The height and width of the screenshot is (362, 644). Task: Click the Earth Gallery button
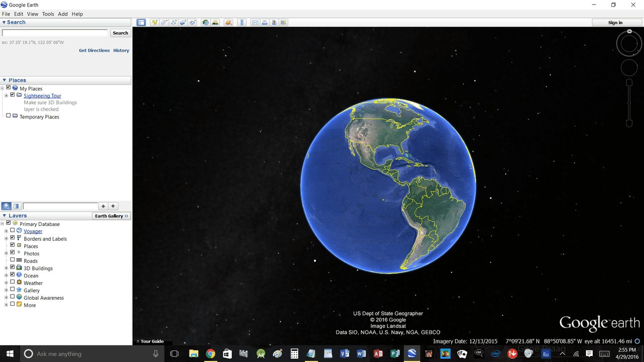(x=111, y=216)
